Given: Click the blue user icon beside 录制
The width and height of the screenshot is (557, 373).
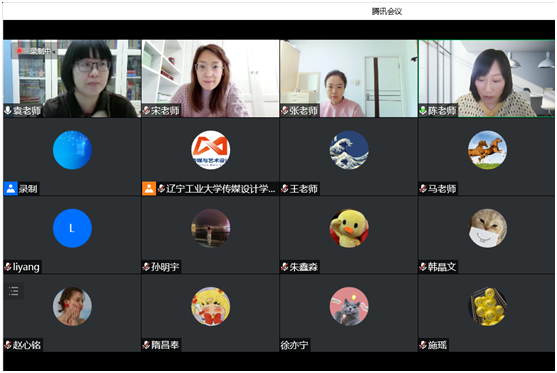Looking at the screenshot, I should pos(11,189).
